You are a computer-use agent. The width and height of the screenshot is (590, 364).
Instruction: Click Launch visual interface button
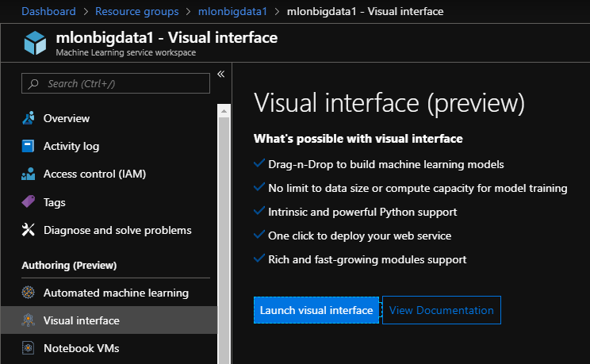click(316, 310)
